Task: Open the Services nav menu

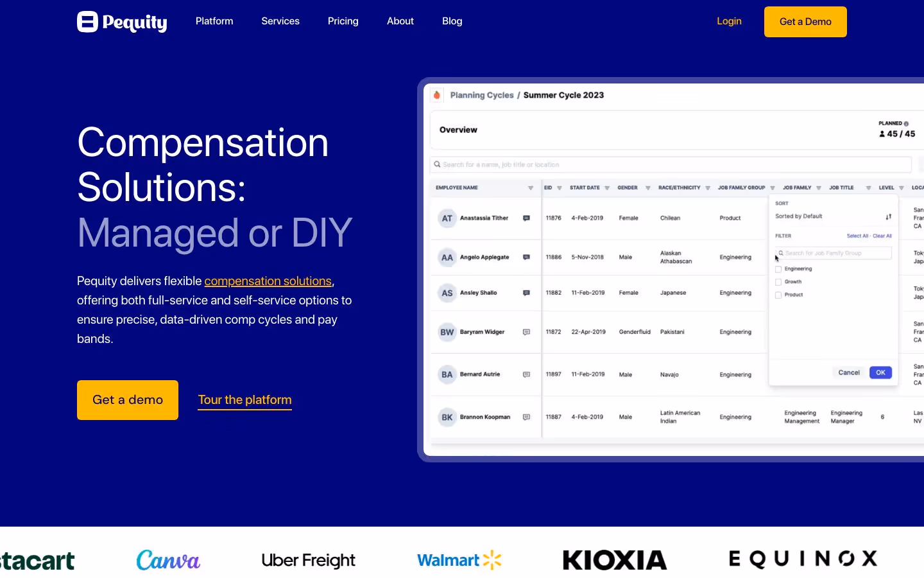Action: 280,21
